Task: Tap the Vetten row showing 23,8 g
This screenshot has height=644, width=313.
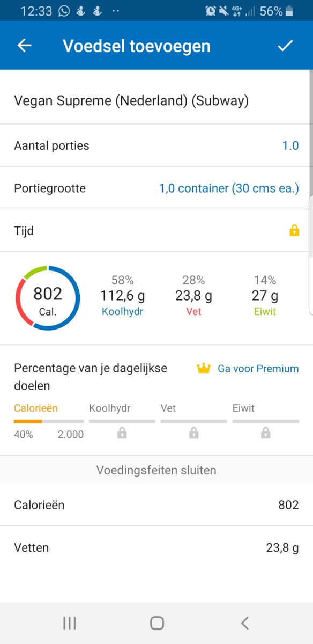Action: (x=156, y=547)
